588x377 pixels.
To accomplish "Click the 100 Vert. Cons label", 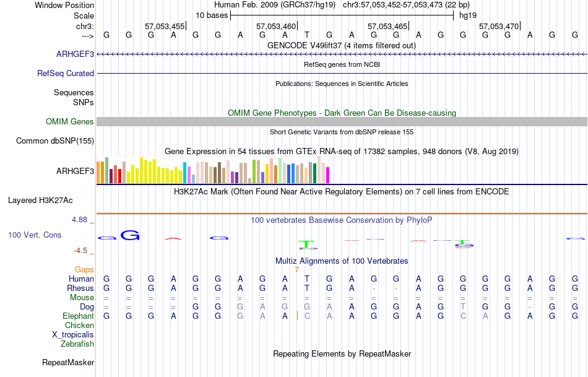I will pos(35,235).
